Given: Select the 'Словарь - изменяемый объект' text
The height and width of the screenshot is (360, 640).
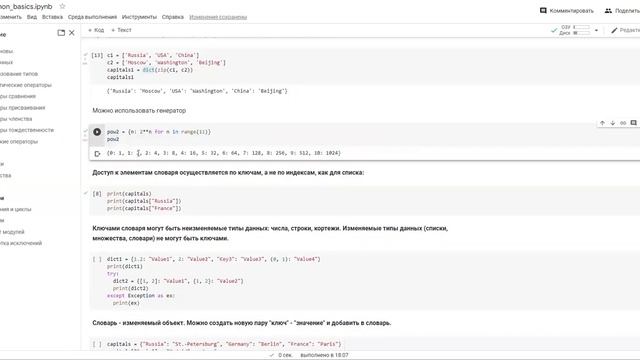Looking at the screenshot, I should (x=242, y=323).
